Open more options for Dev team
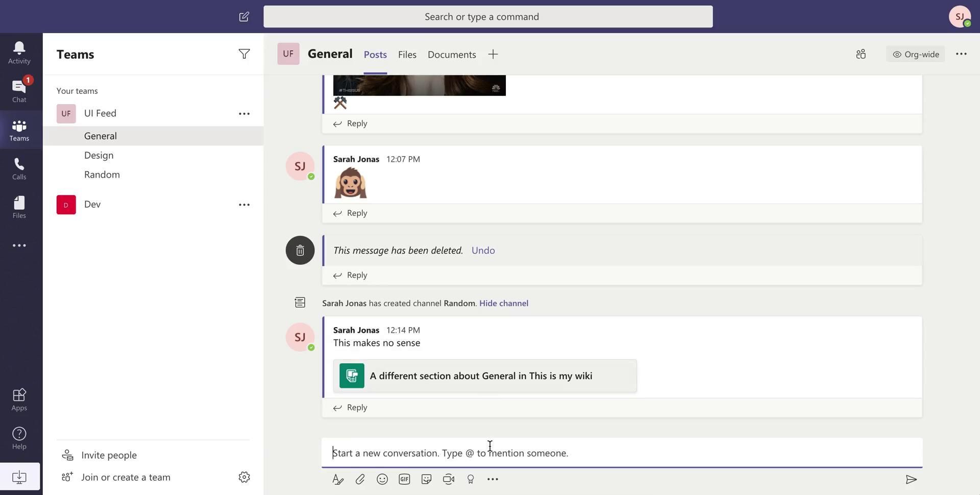Viewport: 980px width, 495px height. [x=244, y=205]
